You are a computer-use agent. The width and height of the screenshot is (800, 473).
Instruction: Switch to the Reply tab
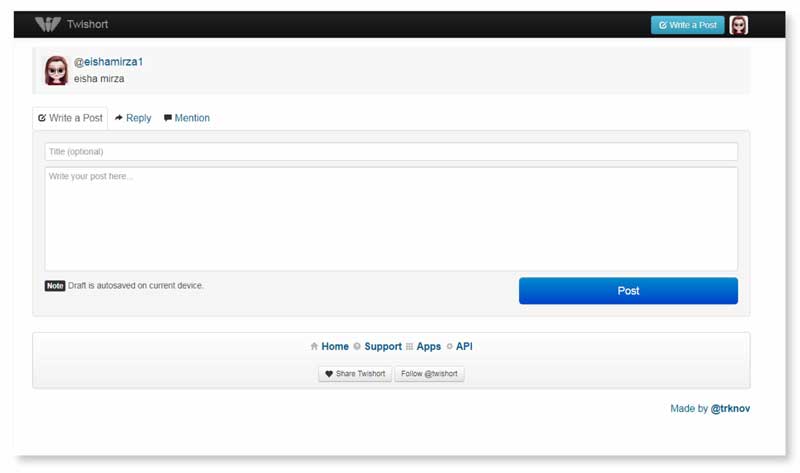pyautogui.click(x=133, y=118)
